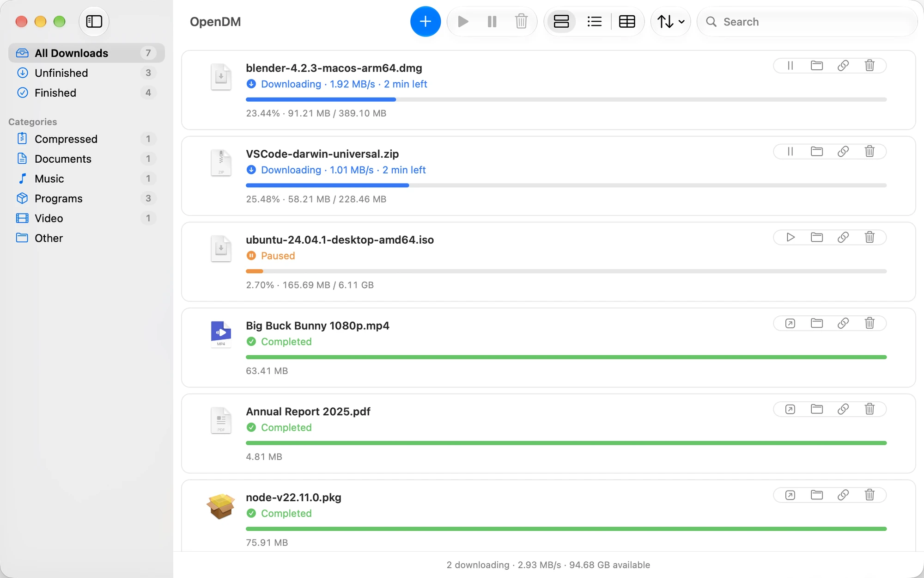
Task: Click the blender download progress bar
Action: [x=566, y=99]
